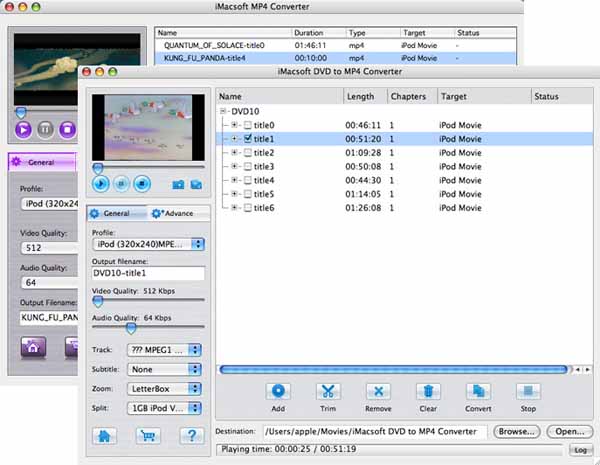The width and height of the screenshot is (600, 465).
Task: Expand the title4 tree node
Action: click(234, 180)
